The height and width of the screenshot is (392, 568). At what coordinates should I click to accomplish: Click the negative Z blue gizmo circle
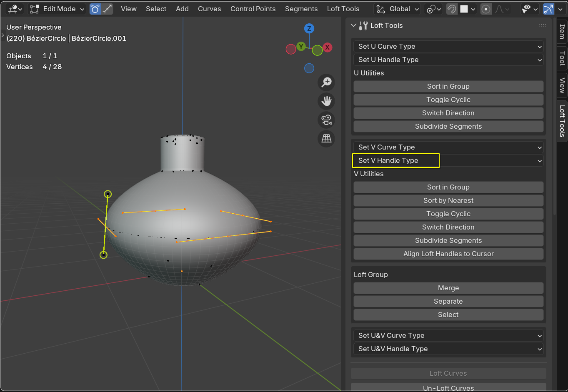click(x=309, y=68)
